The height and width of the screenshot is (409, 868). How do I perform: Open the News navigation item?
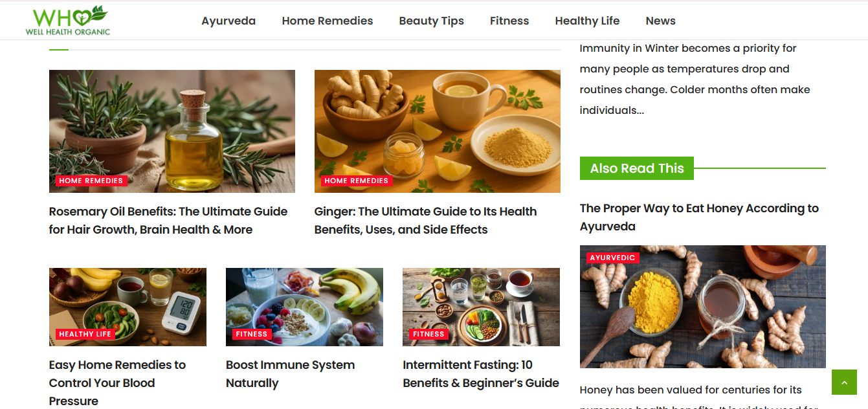tap(660, 21)
